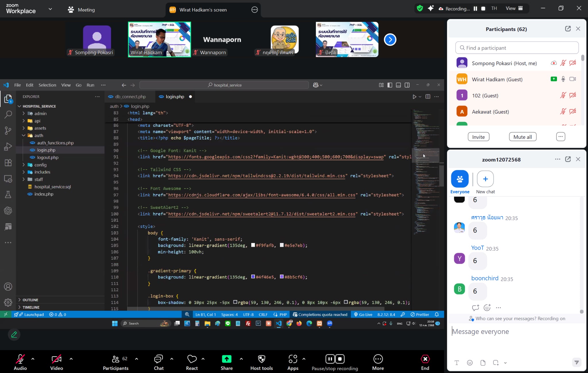This screenshot has width=588, height=373.
Task: Click the AI Companion sparkle icon
Action: click(x=430, y=8)
